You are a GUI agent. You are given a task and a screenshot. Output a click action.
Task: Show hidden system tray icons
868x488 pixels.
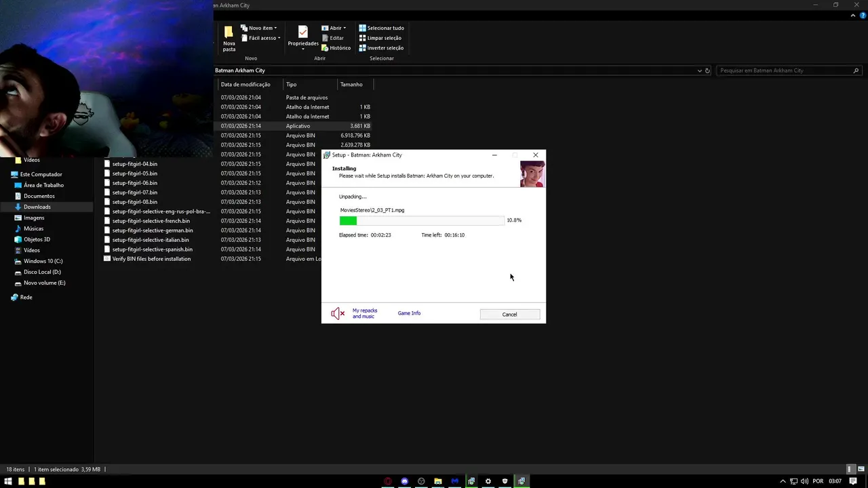pos(783,481)
